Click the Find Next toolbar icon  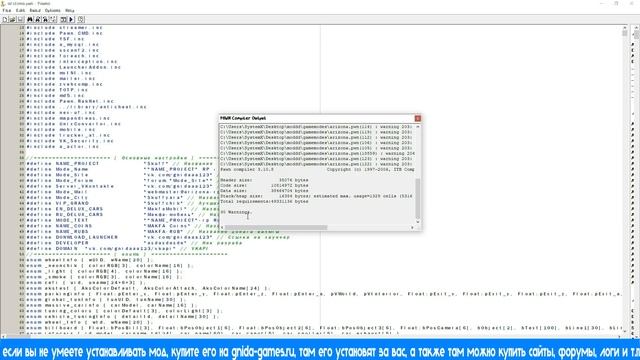(38, 19)
